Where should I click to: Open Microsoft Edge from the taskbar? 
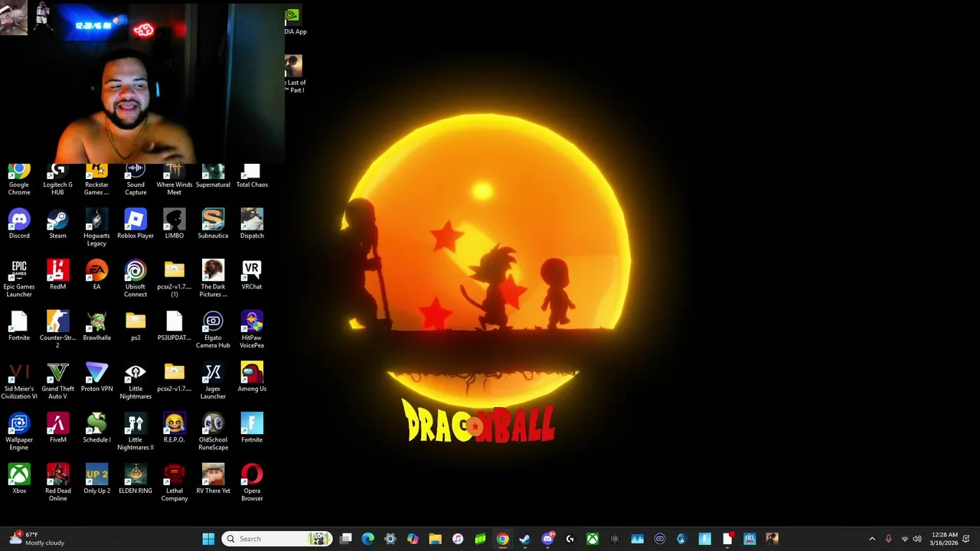point(368,539)
